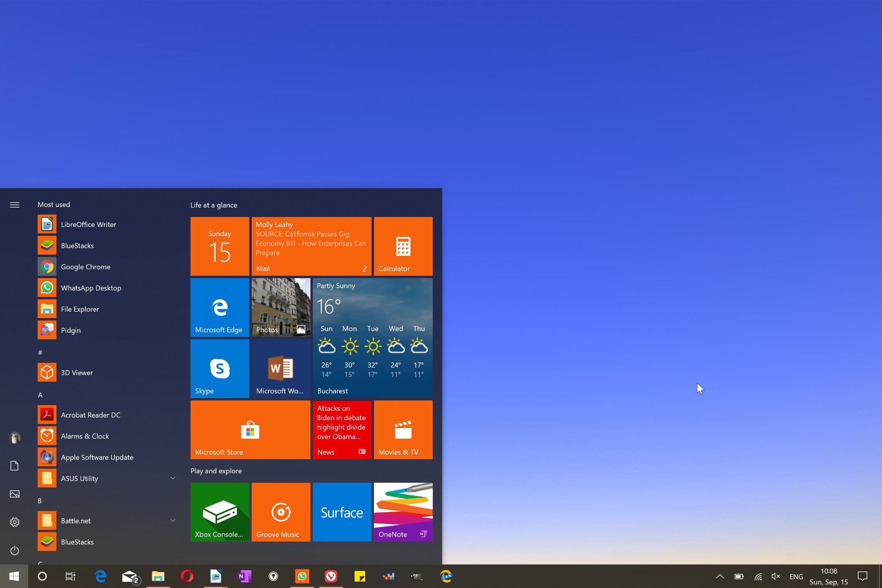Viewport: 882px width, 588px height.
Task: Click the 'B' letter index header
Action: tap(40, 501)
